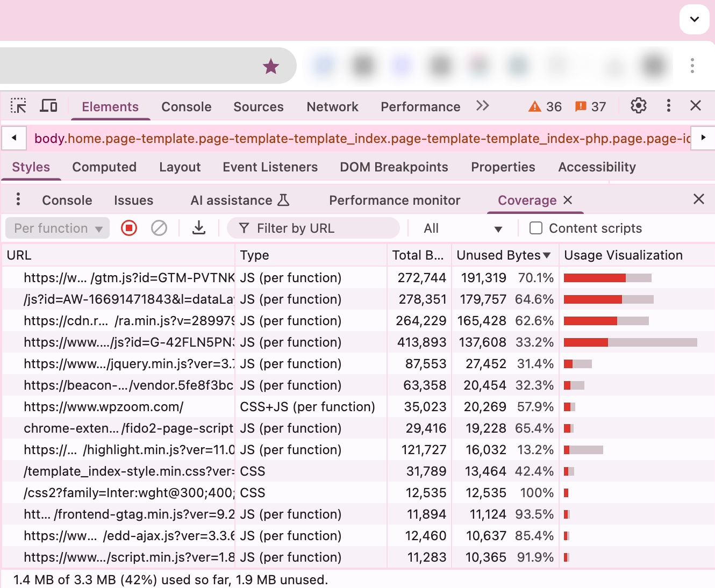The width and height of the screenshot is (715, 588).
Task: Switch to drawer Console tab
Action: tap(67, 200)
